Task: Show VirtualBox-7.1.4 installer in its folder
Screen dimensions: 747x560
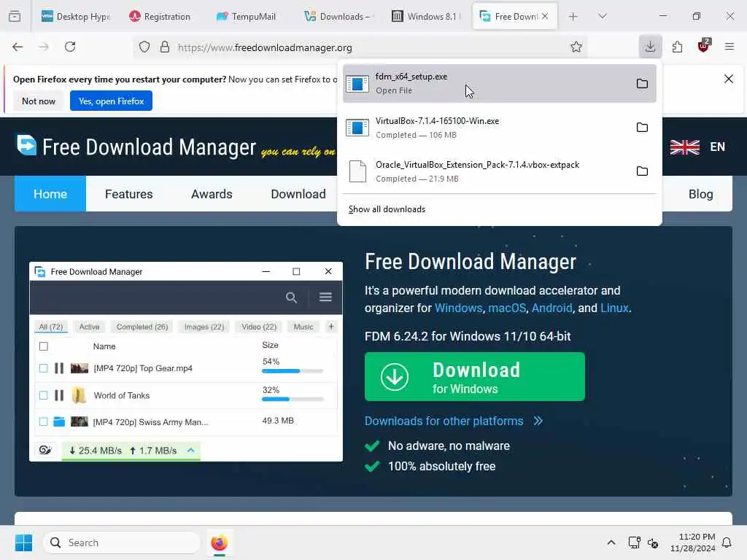Action: 642,127
